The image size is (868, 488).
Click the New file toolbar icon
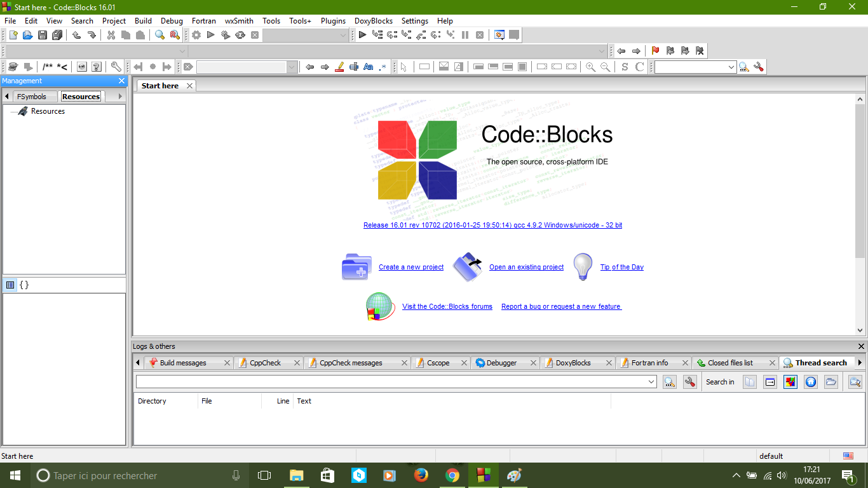point(13,35)
